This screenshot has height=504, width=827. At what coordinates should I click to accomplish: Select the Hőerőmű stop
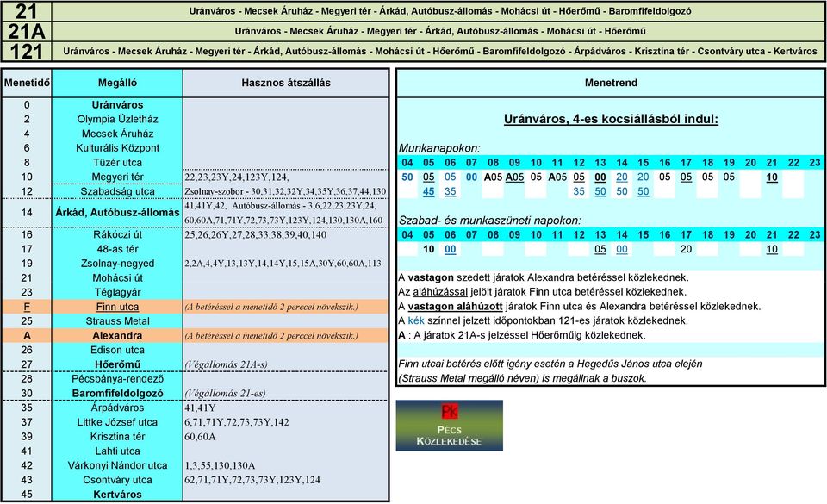coord(117,364)
